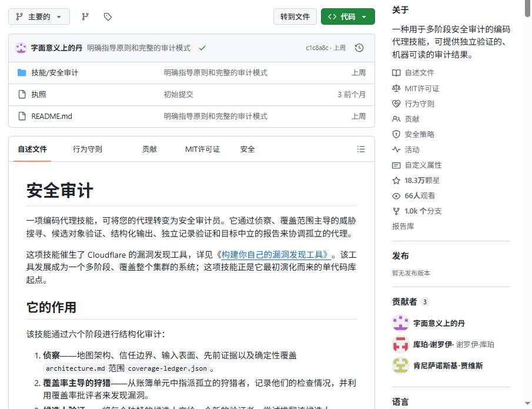Open the 执照 file
The image size is (532, 409).
[x=39, y=94]
